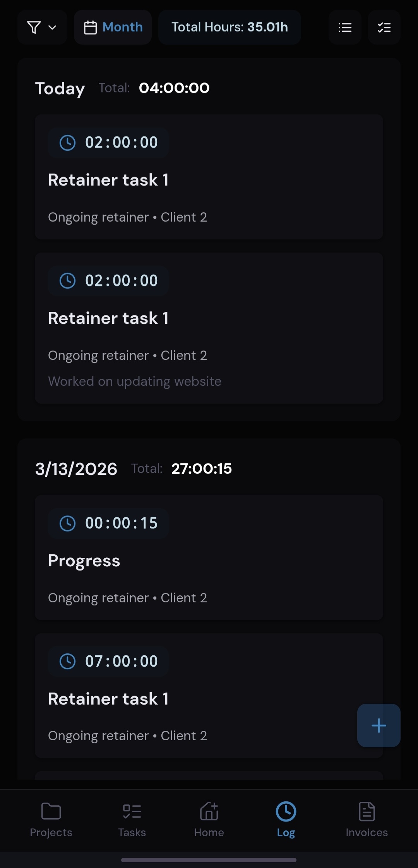Select the list view icon in toolbar
The image size is (418, 868).
tap(344, 27)
